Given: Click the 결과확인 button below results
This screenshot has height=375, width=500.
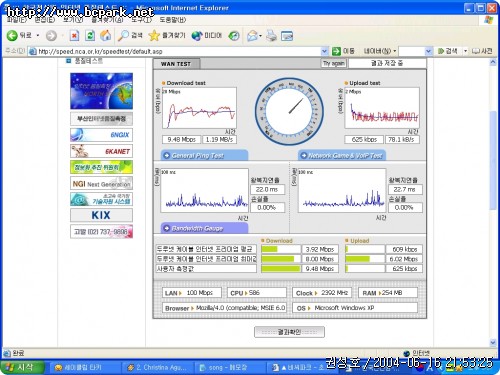Looking at the screenshot, I should click(289, 332).
